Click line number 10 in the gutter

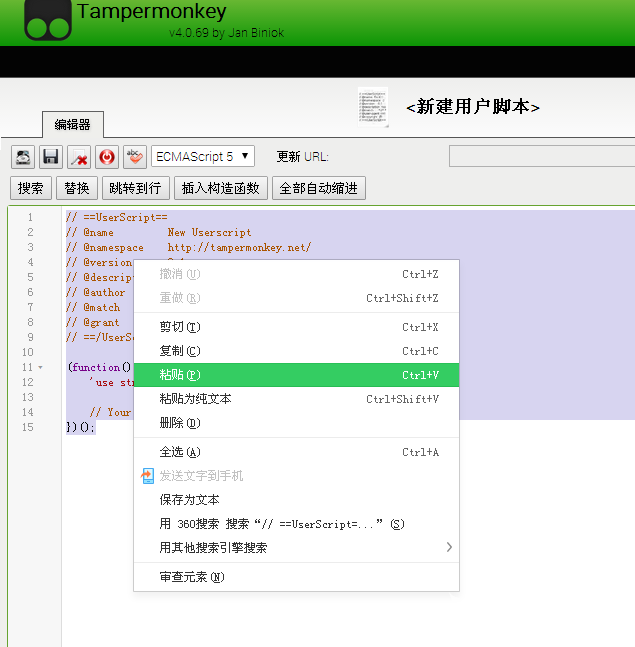28,352
